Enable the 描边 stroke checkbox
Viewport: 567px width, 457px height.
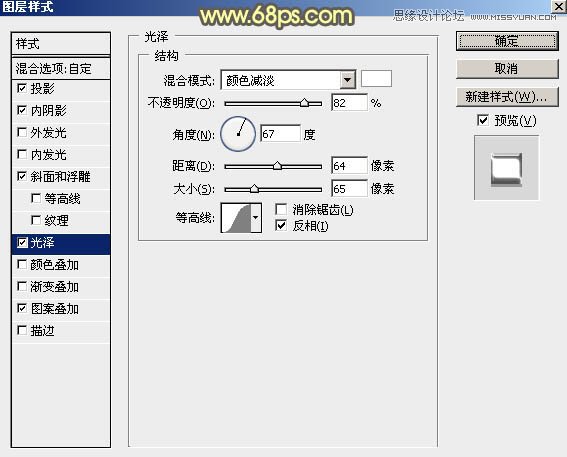(x=22, y=330)
